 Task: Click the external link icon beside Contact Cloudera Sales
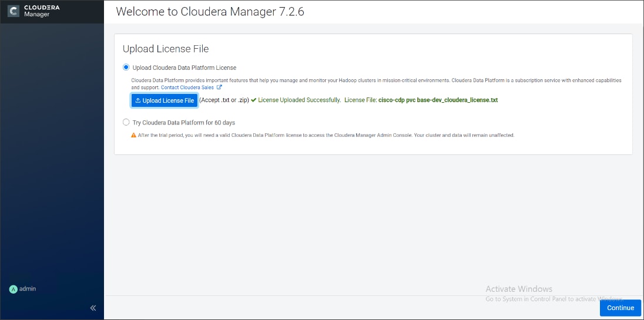(219, 87)
